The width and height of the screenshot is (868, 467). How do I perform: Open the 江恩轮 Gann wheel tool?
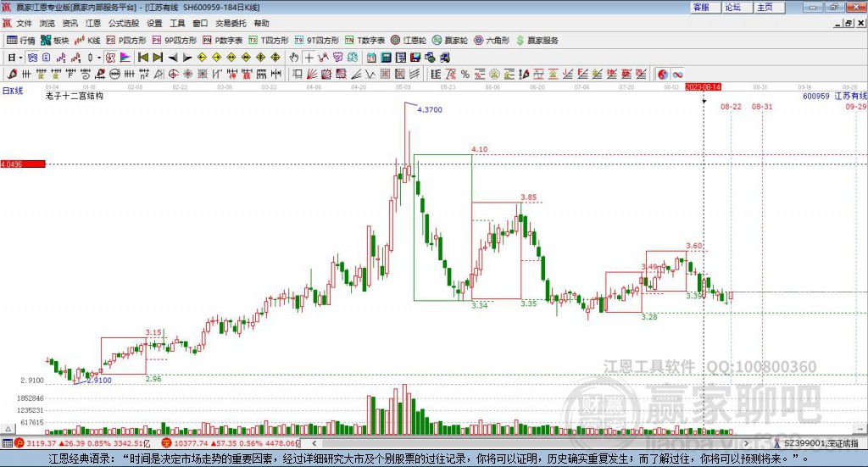click(409, 41)
